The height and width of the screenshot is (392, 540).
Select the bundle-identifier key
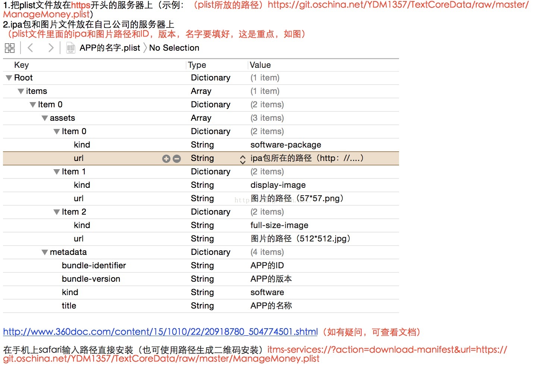(x=94, y=266)
